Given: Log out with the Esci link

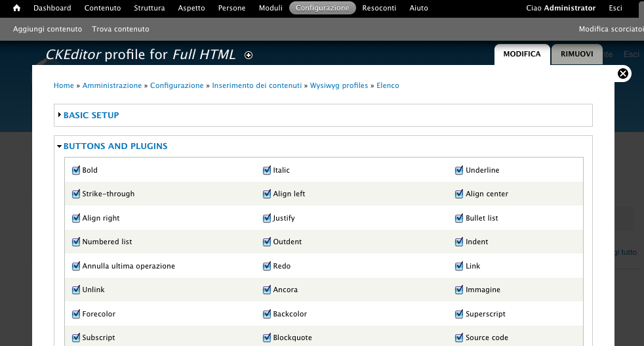Looking at the screenshot, I should point(615,8).
